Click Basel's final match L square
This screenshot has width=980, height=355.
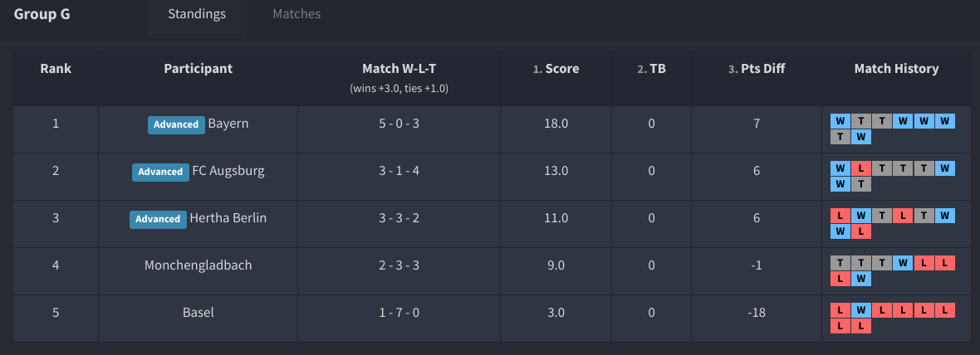coord(861,326)
